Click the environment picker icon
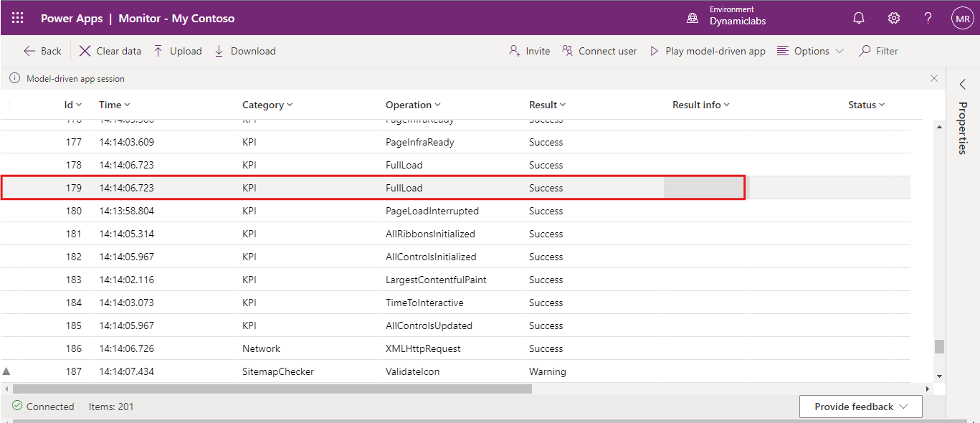 pos(693,18)
